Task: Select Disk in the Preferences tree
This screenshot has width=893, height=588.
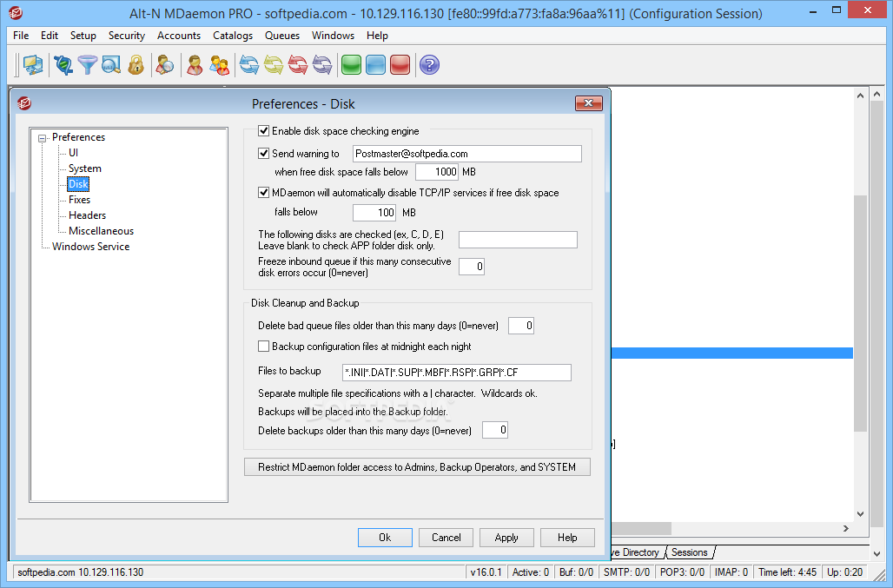Action: tap(78, 184)
